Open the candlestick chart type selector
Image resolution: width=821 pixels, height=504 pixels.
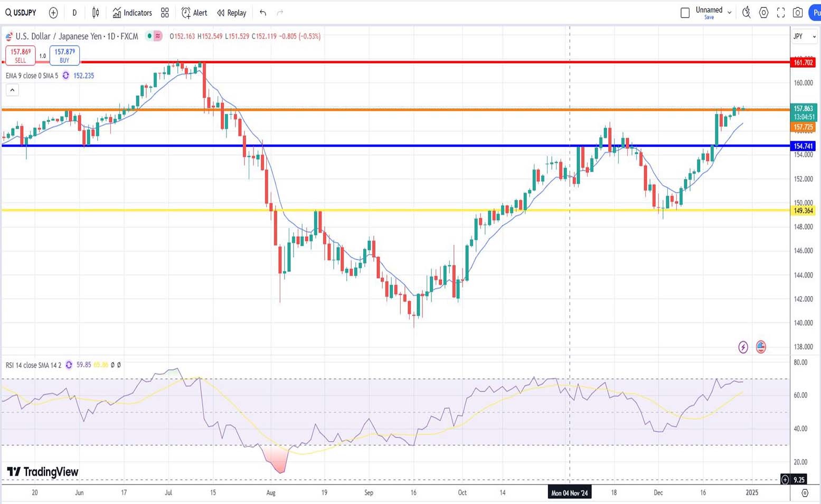coord(96,13)
